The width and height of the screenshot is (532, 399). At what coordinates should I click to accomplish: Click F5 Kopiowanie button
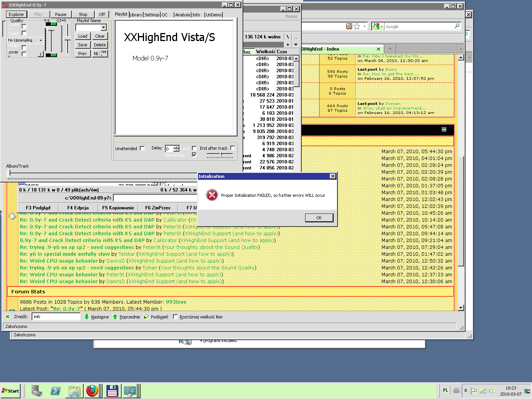(x=118, y=208)
